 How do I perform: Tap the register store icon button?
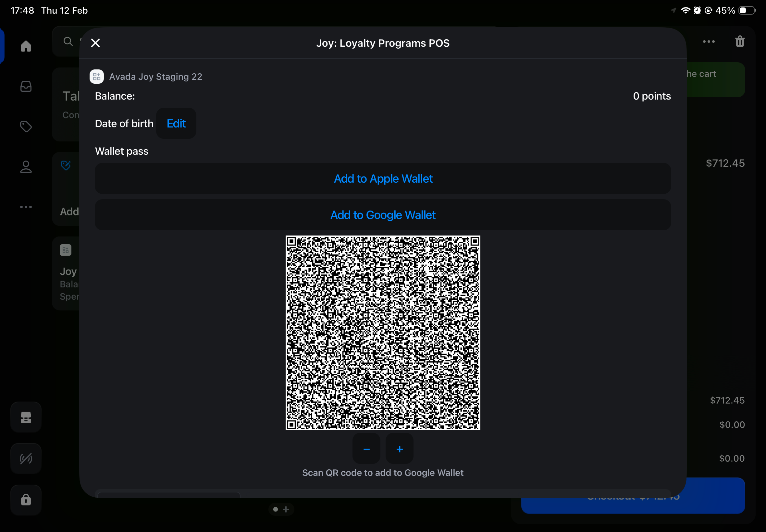26,417
